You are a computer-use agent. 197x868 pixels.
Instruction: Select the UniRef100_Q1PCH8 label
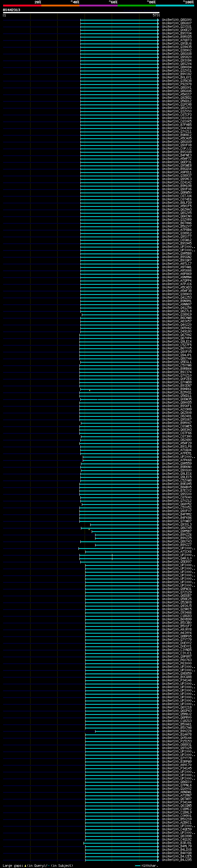click(177, 105)
